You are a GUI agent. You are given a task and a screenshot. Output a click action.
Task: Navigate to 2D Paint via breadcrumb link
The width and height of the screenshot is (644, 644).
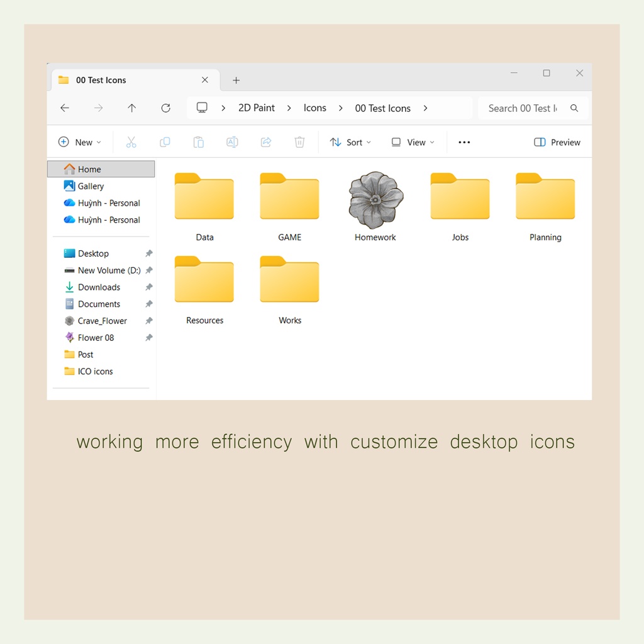tap(256, 108)
